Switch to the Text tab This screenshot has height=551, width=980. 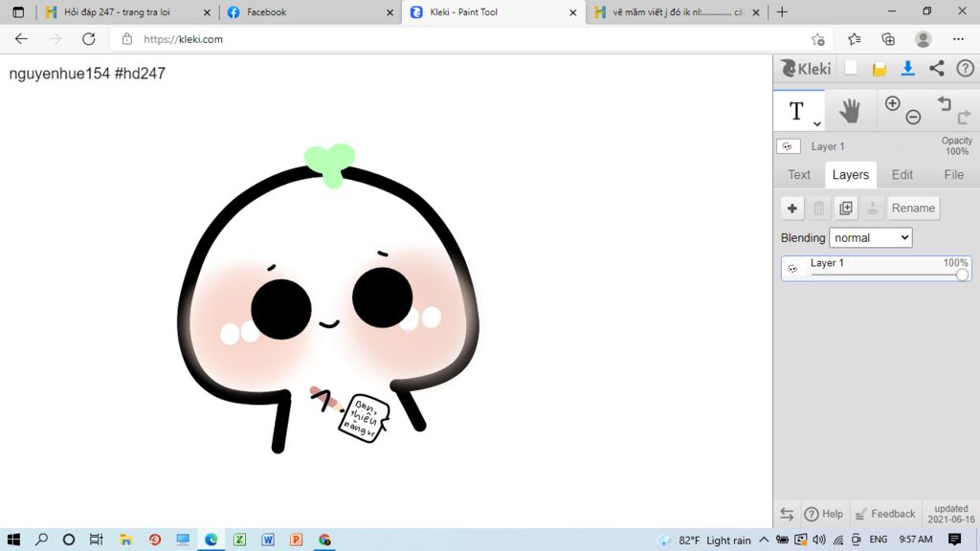pyautogui.click(x=799, y=175)
